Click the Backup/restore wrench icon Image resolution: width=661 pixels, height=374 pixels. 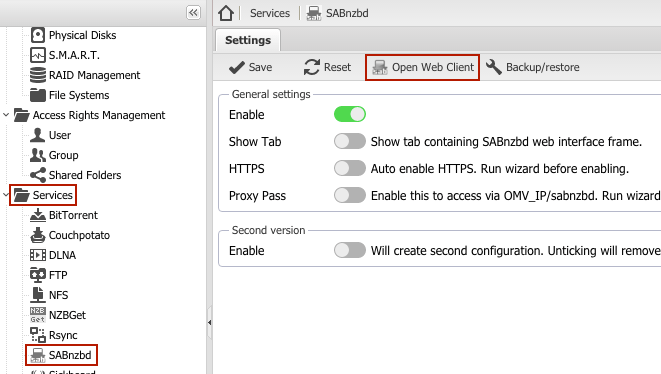(494, 67)
